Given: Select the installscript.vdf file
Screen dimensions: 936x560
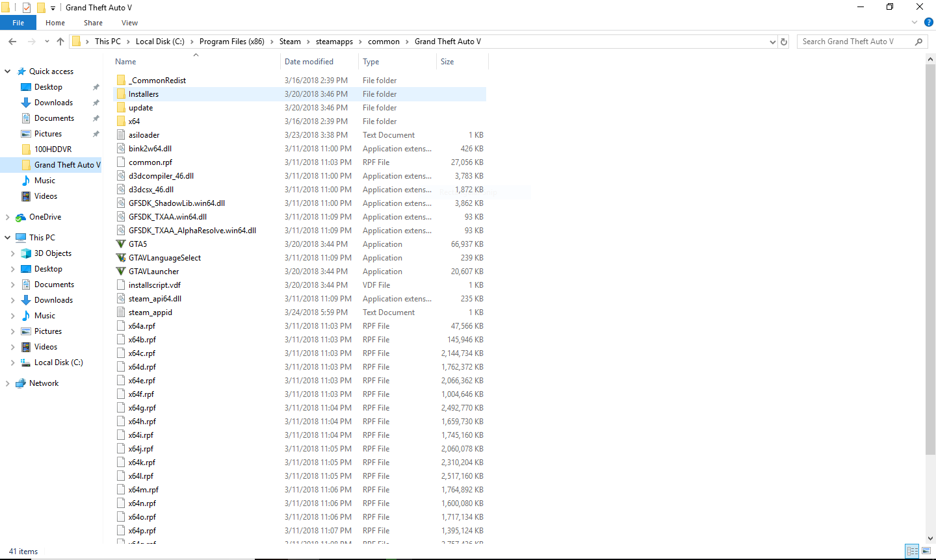Looking at the screenshot, I should click(x=300, y=285).
